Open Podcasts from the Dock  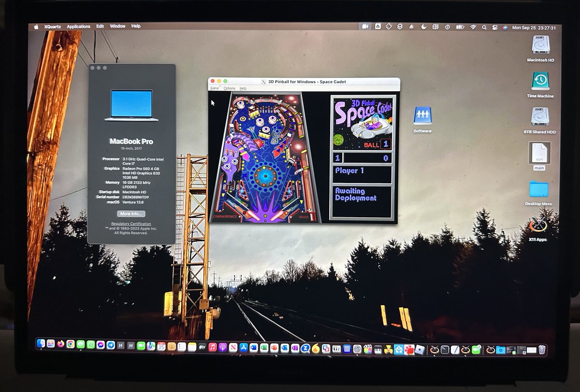[x=223, y=347]
